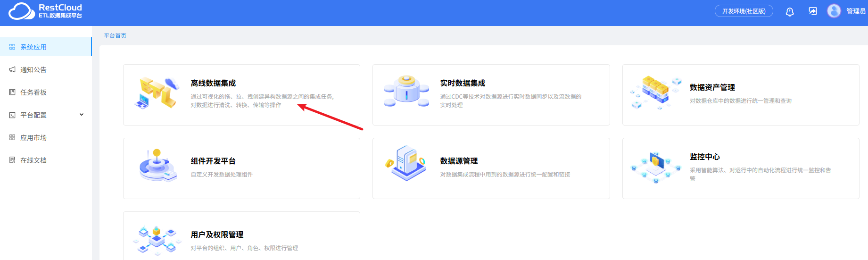
Task: Click the 应用市场 grid icon
Action: tap(12, 138)
